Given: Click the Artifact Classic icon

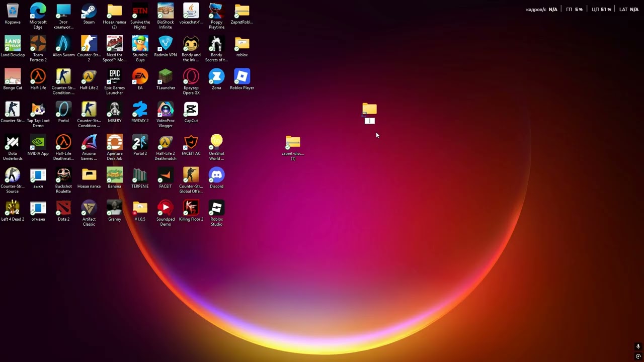Looking at the screenshot, I should click(x=89, y=208).
